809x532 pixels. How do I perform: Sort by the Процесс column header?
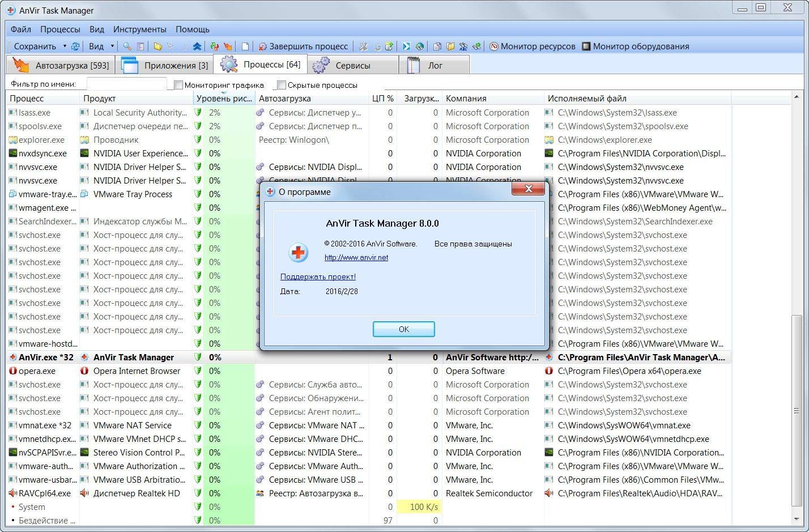(x=43, y=99)
